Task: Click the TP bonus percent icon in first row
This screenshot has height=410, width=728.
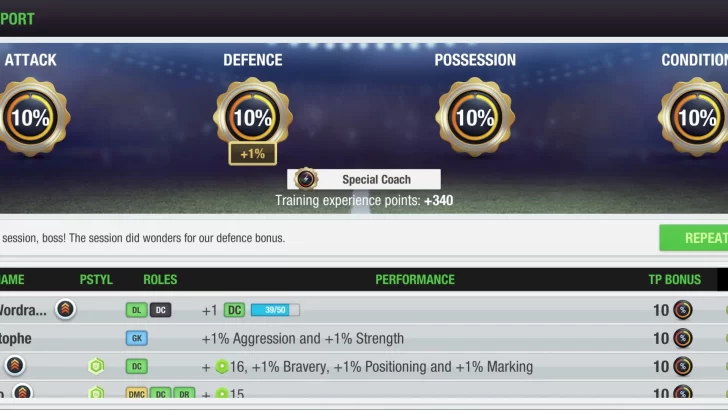Action: point(683,310)
